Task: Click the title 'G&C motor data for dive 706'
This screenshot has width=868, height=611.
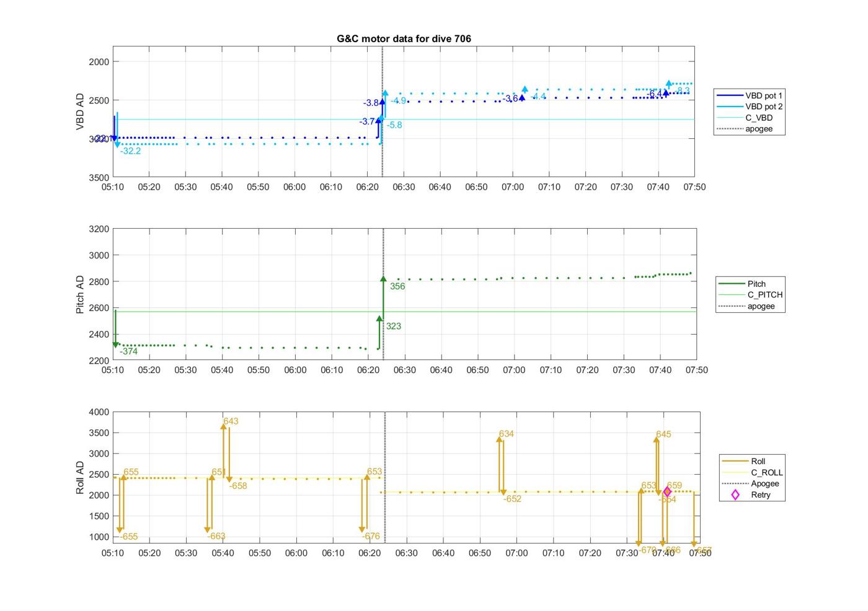Action: coord(404,38)
